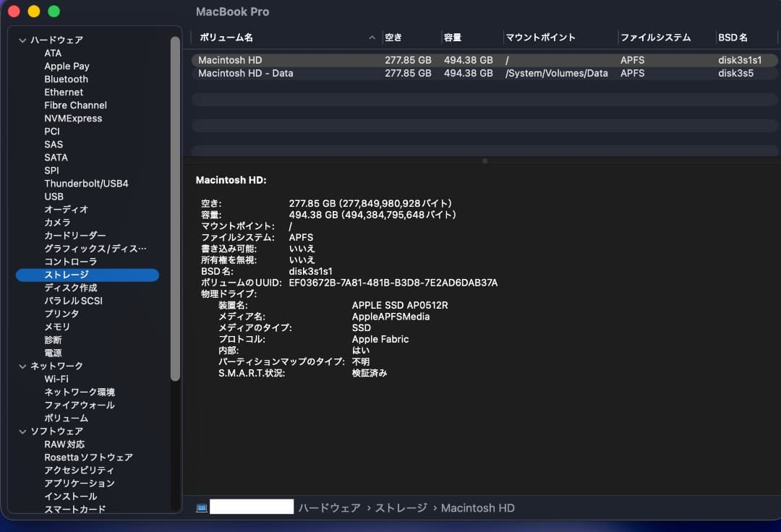Collapse the ハードウェア section
Image resolution: width=781 pixels, height=532 pixels.
tap(23, 40)
